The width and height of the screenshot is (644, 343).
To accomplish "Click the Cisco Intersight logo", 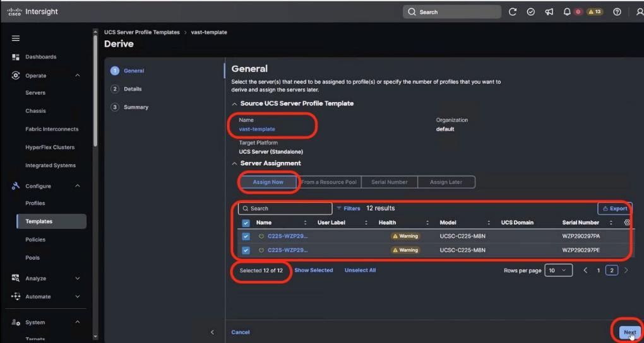I will pyautogui.click(x=32, y=12).
